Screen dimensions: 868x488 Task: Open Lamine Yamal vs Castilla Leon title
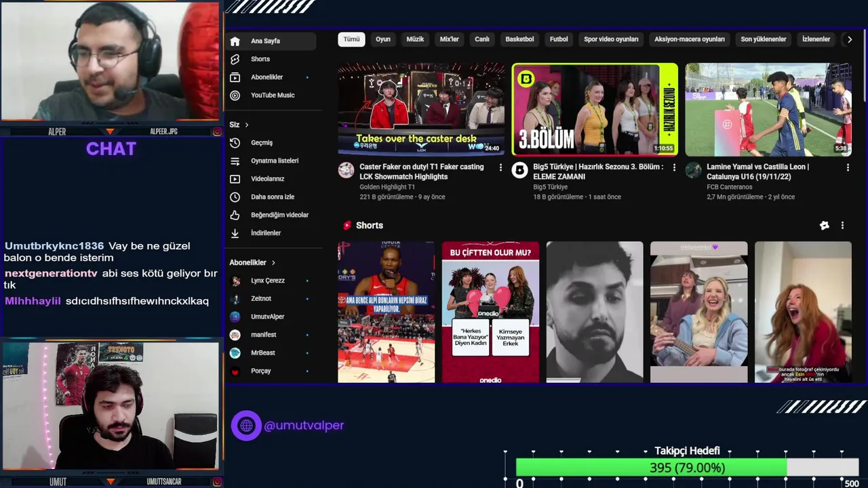click(757, 171)
